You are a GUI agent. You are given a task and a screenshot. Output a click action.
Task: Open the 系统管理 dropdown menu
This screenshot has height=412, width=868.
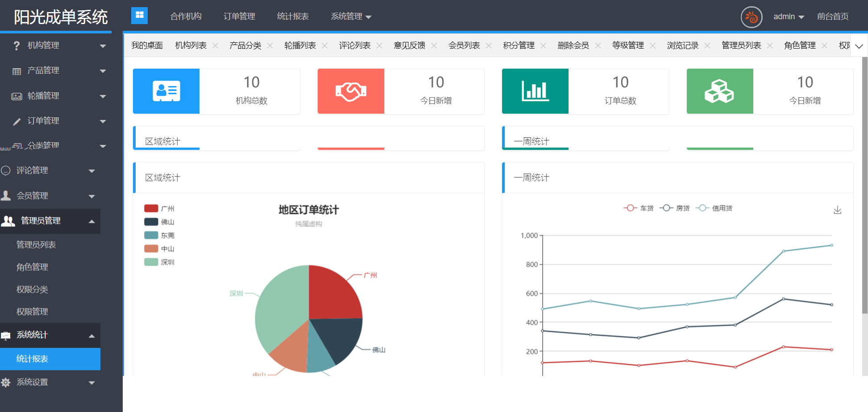pos(351,16)
